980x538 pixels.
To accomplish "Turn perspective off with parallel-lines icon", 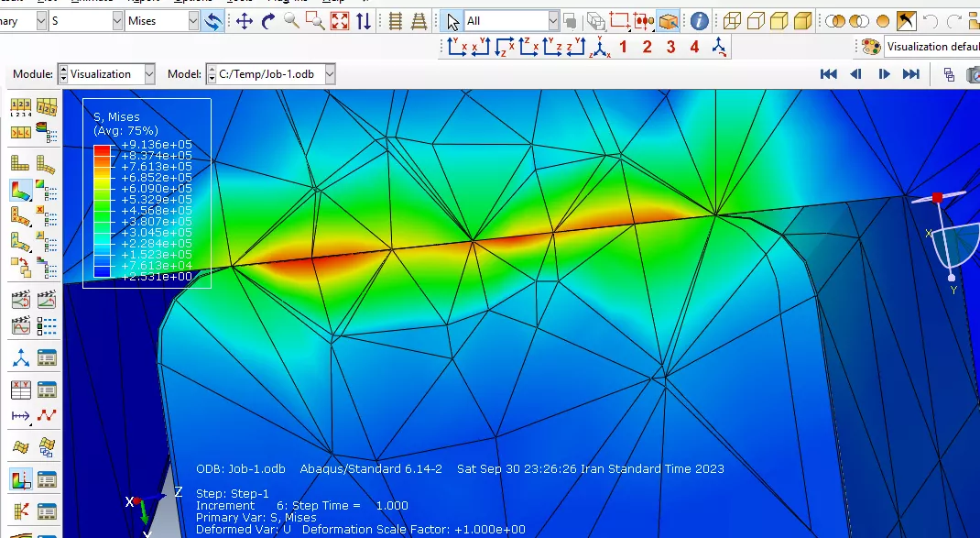I will (x=395, y=21).
